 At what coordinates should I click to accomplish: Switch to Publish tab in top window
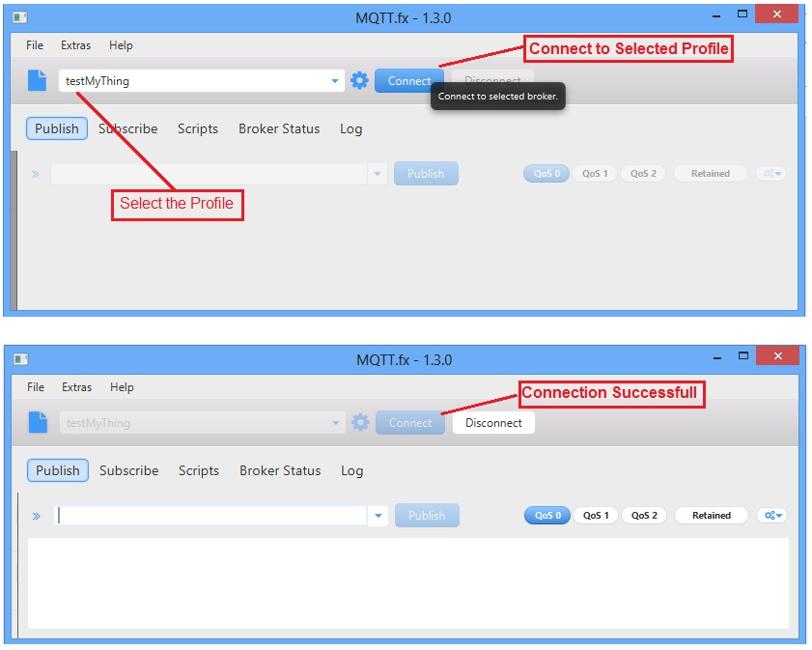point(57,128)
